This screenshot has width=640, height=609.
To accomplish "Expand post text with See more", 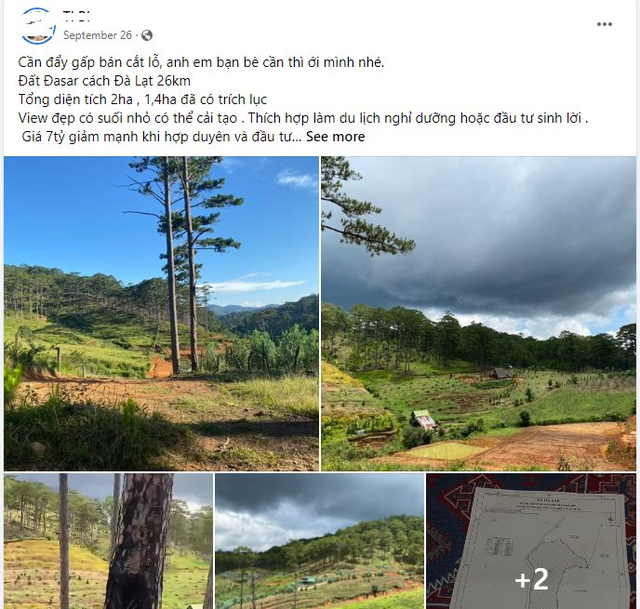I will (335, 137).
